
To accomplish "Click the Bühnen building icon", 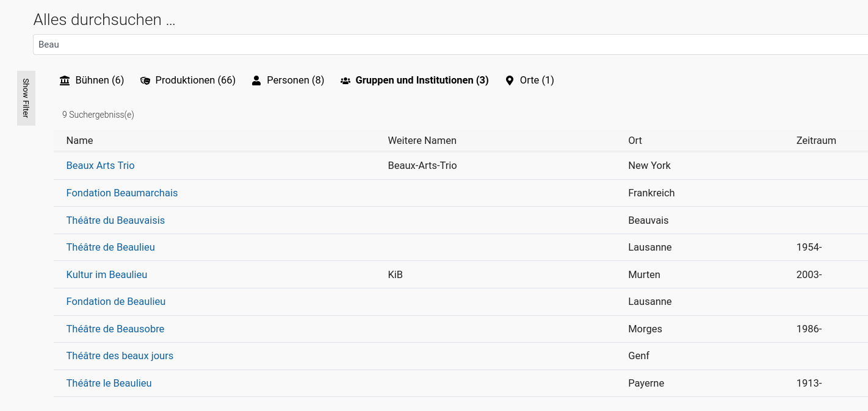I will (x=65, y=80).
